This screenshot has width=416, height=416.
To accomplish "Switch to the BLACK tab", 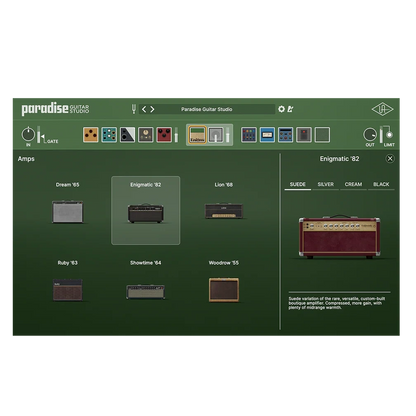I will (381, 184).
